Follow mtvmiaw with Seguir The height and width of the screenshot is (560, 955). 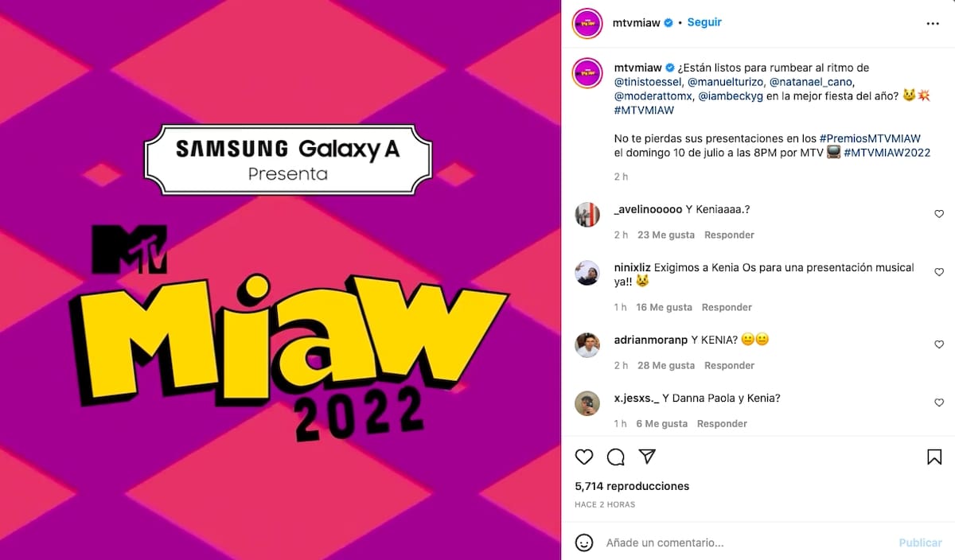coord(704,22)
